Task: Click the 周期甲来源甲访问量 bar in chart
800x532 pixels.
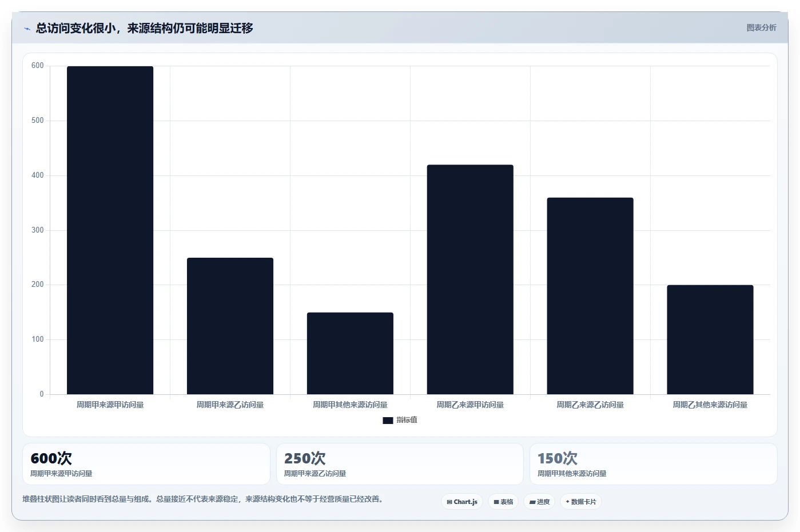Action: click(x=110, y=230)
